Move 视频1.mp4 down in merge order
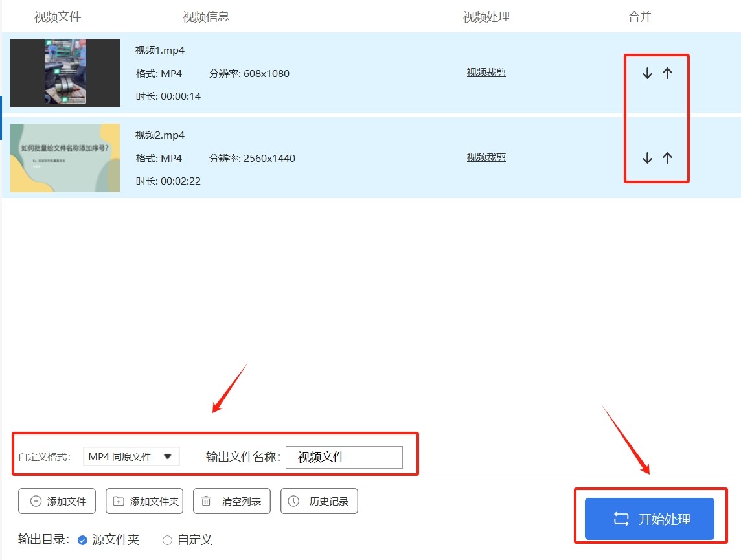 point(646,74)
